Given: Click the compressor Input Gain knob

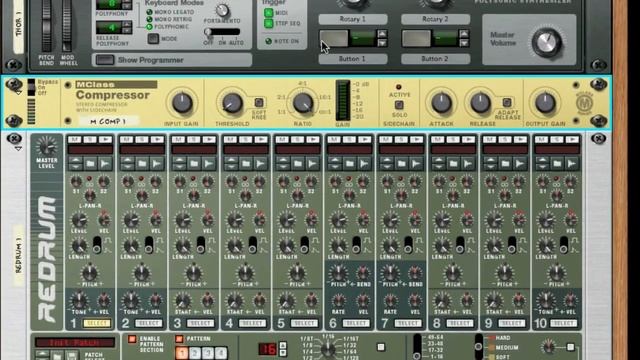Looking at the screenshot, I should [x=182, y=103].
